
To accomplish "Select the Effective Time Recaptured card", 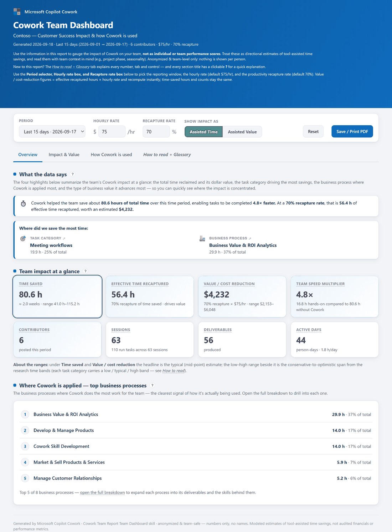I will click(x=150, y=297).
